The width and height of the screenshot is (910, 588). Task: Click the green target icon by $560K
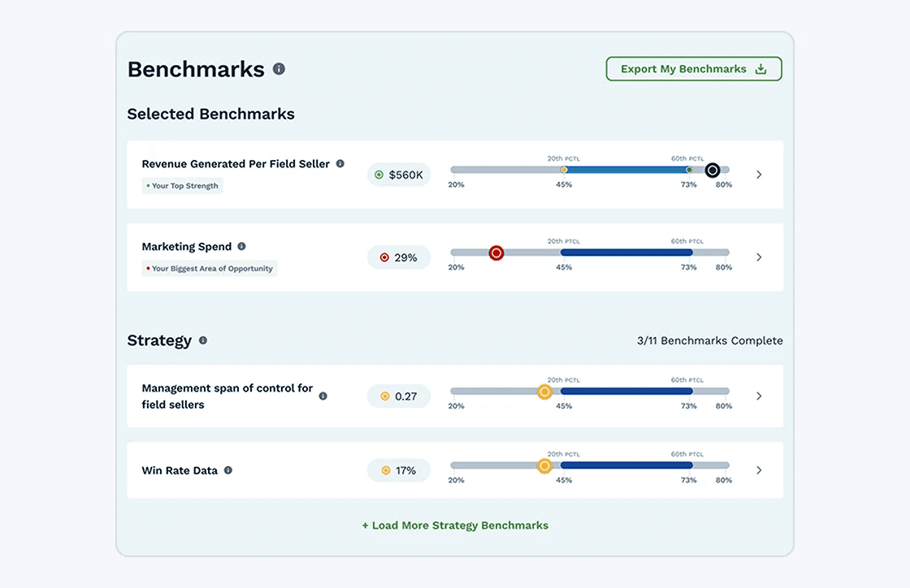coord(379,175)
